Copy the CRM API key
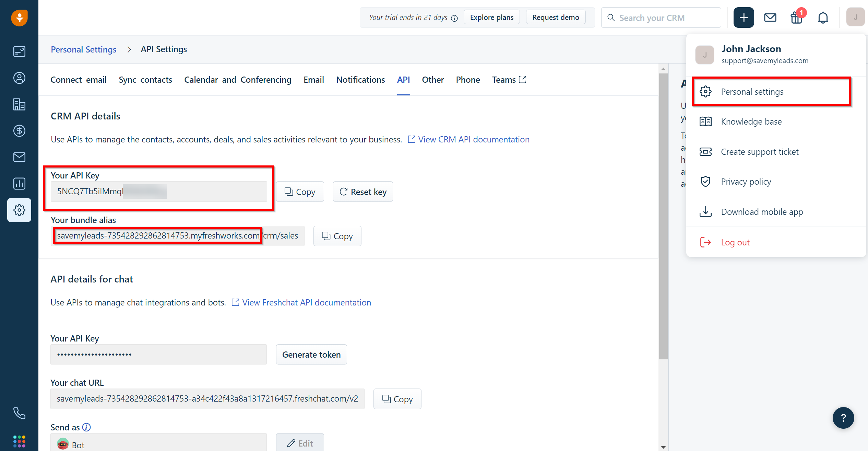The width and height of the screenshot is (868, 451). click(300, 192)
